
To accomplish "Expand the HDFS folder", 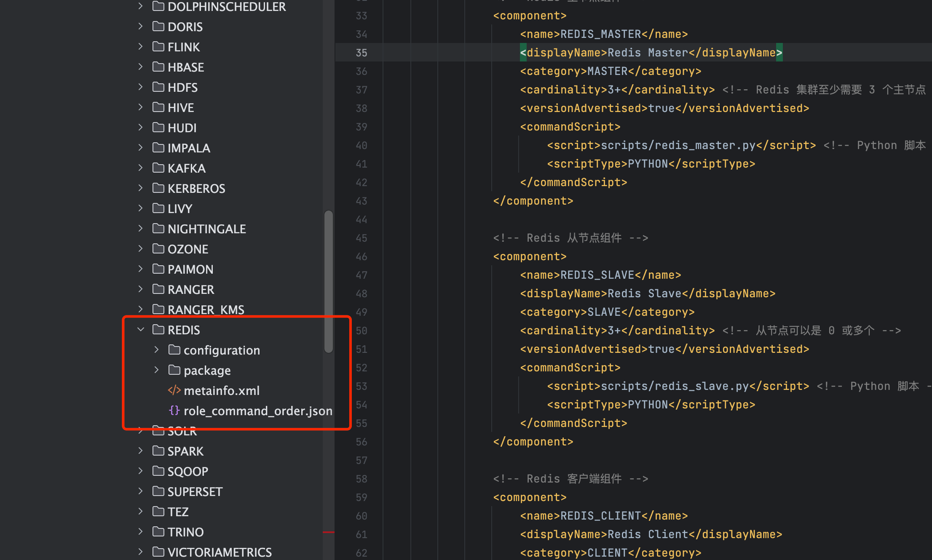I will tap(141, 87).
